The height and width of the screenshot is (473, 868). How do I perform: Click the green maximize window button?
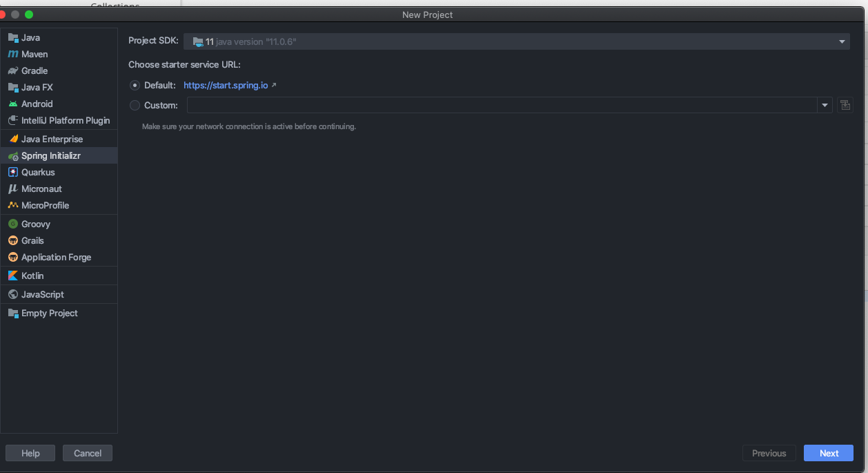tap(29, 15)
